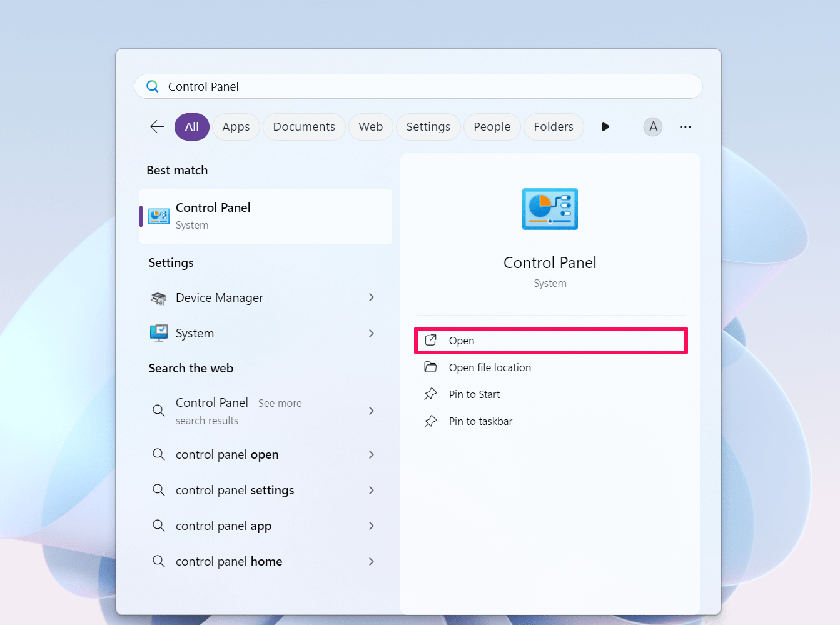This screenshot has width=840, height=625.
Task: Open Control Panel using the Open action
Action: (x=551, y=341)
